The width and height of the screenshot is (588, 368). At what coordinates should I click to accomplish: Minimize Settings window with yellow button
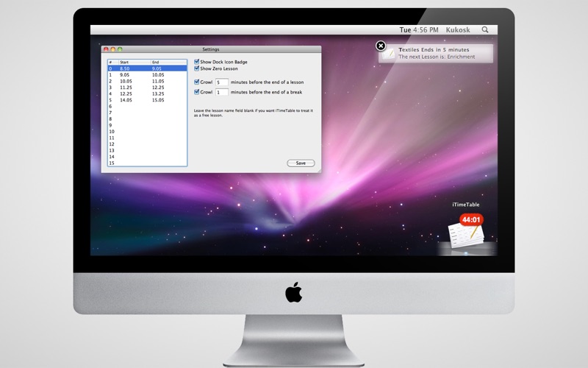113,49
